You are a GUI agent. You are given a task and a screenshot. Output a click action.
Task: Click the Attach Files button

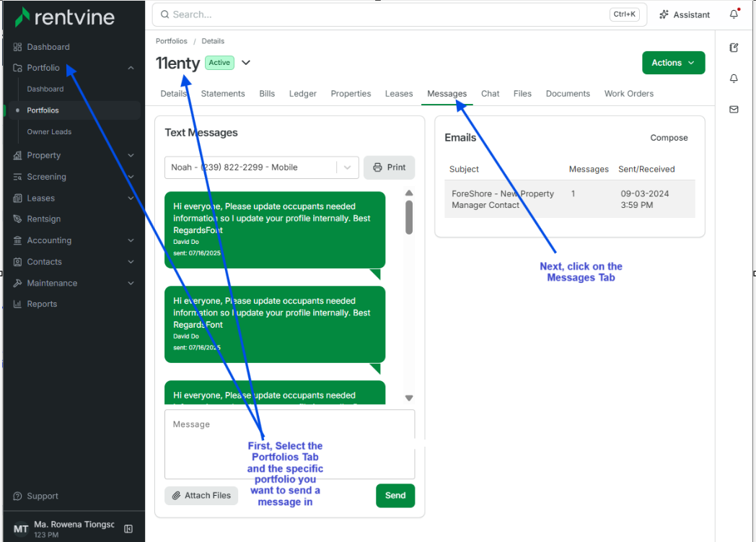(201, 496)
